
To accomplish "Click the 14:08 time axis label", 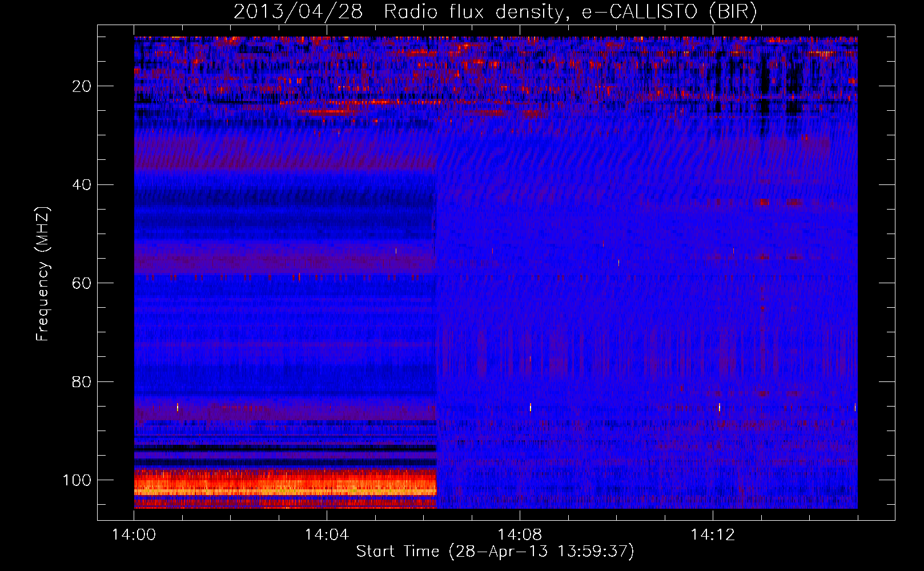I will point(520,534).
